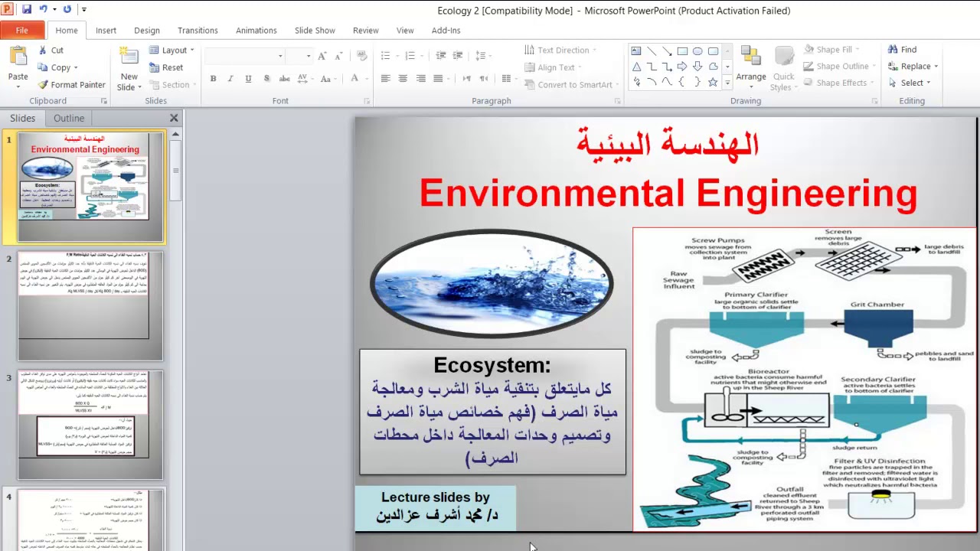Open the Select dropdown menu
This screenshot has width=980, height=551.
tap(928, 83)
